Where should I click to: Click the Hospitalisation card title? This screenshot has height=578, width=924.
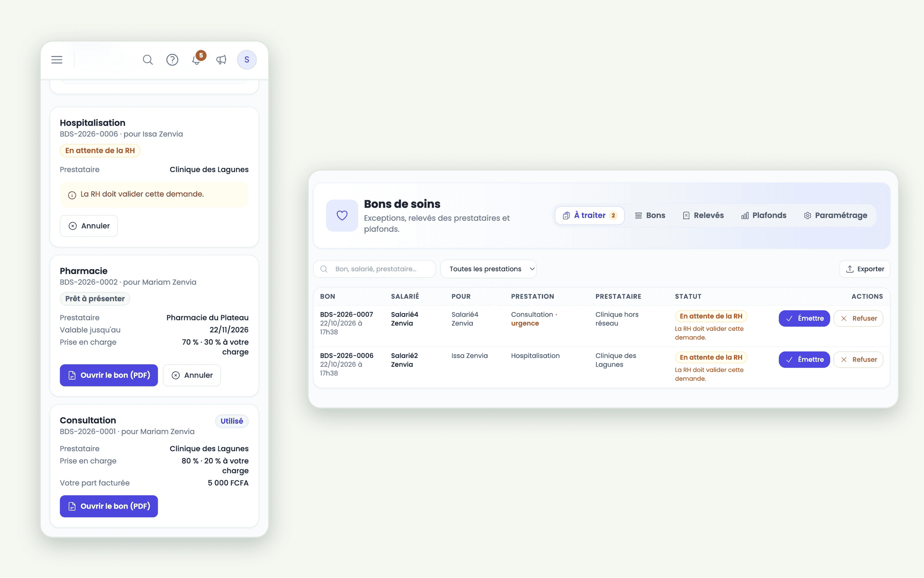pyautogui.click(x=92, y=123)
